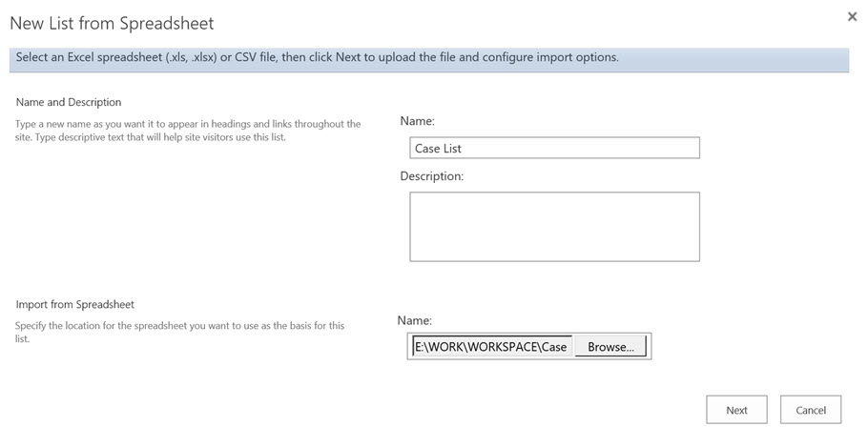868x447 pixels.
Task: Click the New List from Spreadsheet title
Action: (x=112, y=23)
